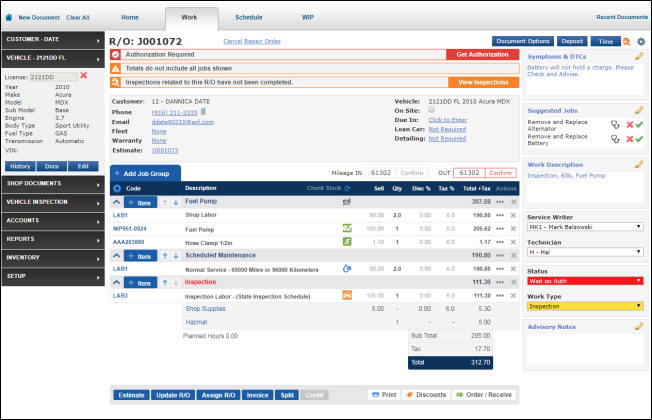Collapse the Inspection job group
Image resolution: width=652 pixels, height=420 pixels.
[117, 282]
